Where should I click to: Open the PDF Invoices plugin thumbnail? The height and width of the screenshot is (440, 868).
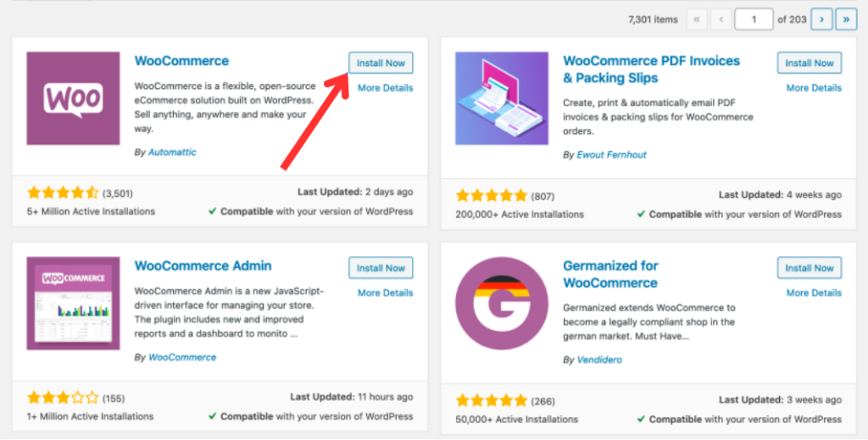click(x=502, y=98)
